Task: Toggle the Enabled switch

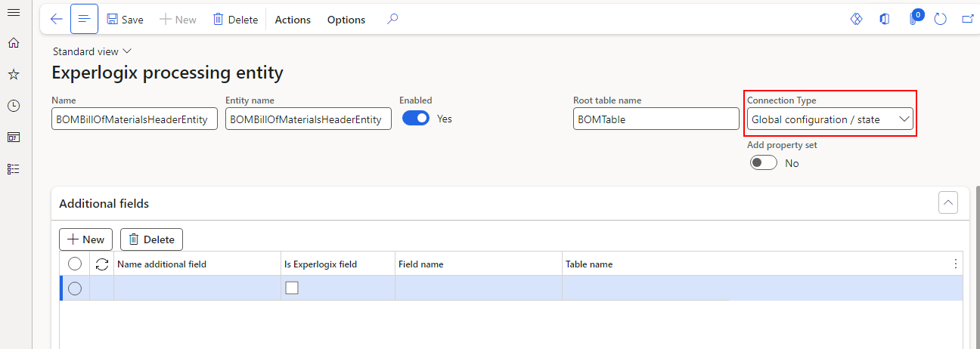Action: tap(416, 119)
